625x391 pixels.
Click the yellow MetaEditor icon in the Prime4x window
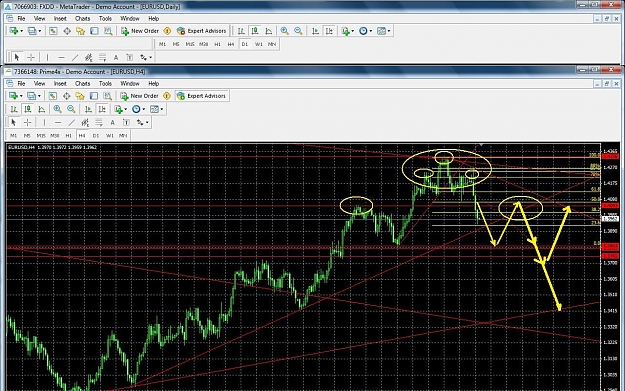[167, 96]
